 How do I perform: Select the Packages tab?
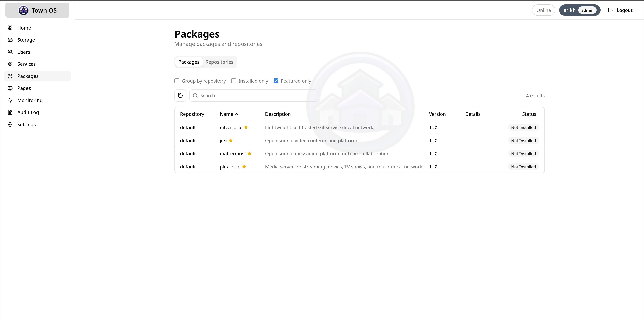click(189, 62)
